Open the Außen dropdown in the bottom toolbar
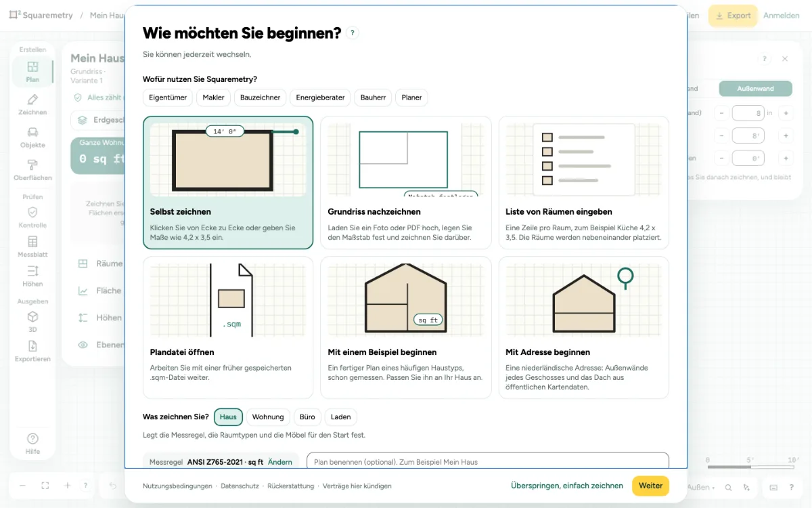This screenshot has height=508, width=812. (x=701, y=487)
